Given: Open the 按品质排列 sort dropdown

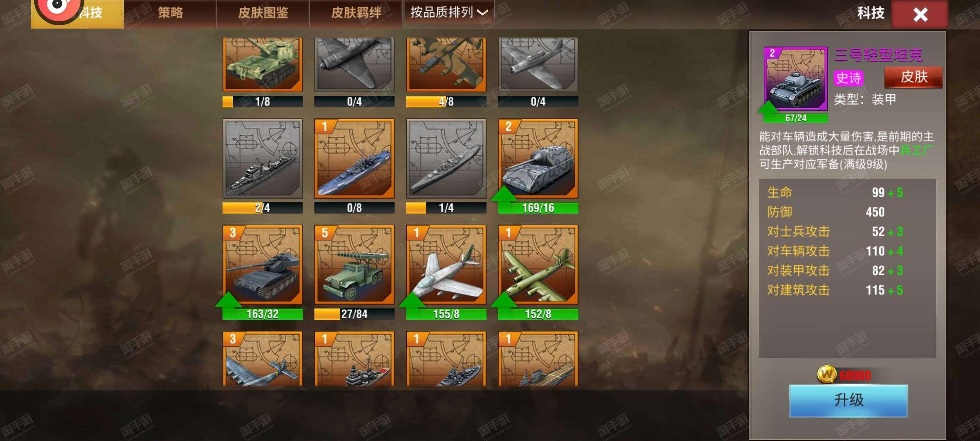Looking at the screenshot, I should click(x=449, y=13).
